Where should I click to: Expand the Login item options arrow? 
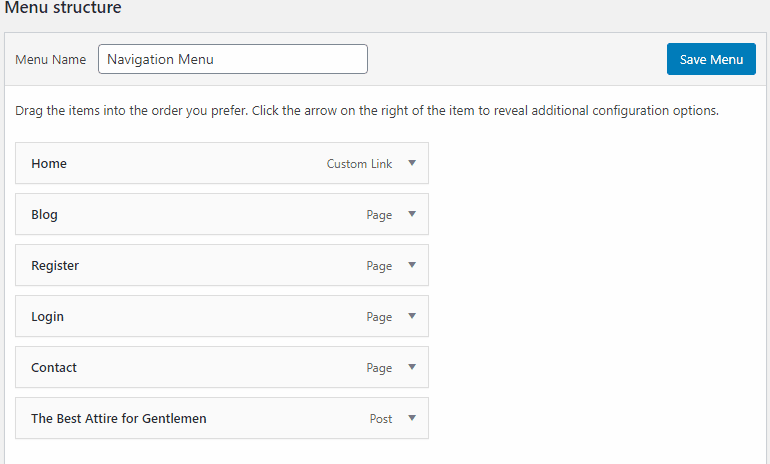pos(412,316)
